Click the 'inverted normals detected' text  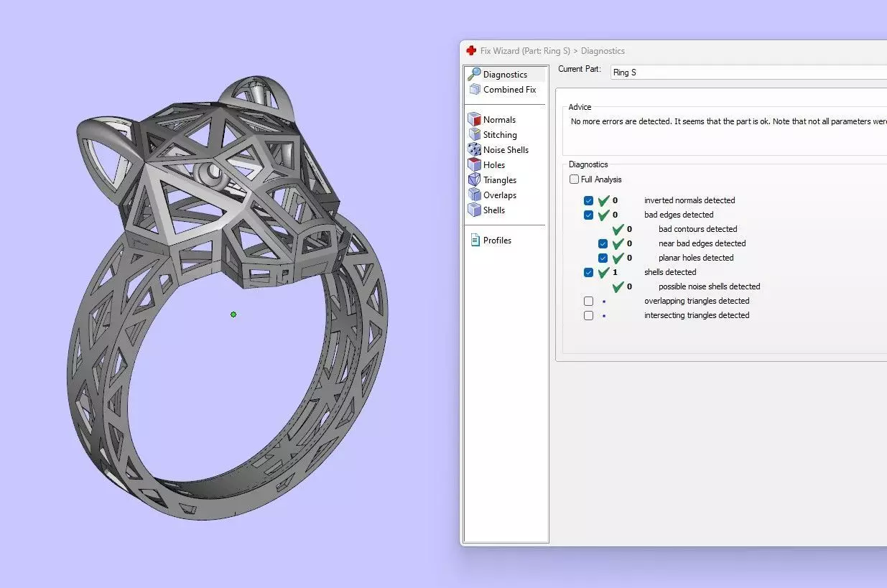[x=689, y=200]
